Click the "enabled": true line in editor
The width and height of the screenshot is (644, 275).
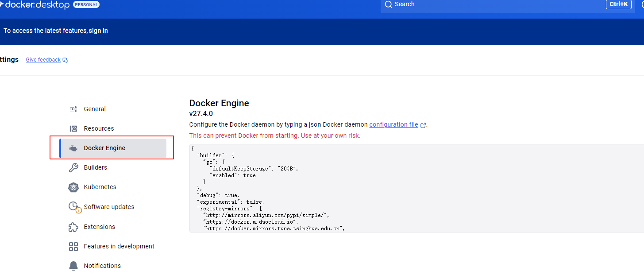point(232,175)
